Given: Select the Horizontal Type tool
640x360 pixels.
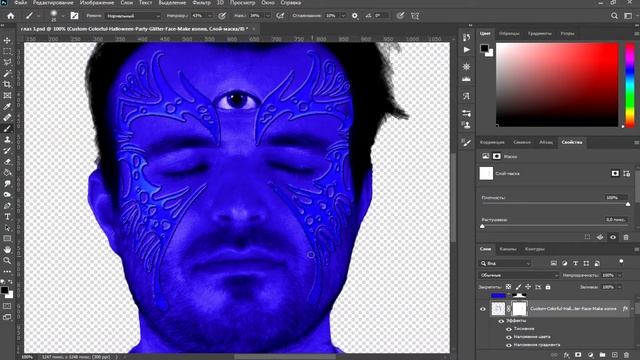Looking at the screenshot, I should [7, 217].
